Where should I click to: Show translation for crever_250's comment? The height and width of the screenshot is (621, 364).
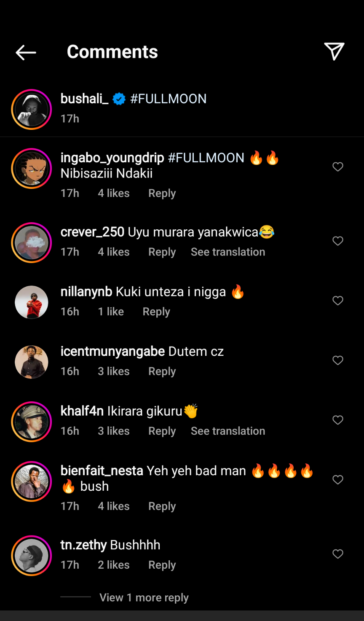[x=228, y=252]
